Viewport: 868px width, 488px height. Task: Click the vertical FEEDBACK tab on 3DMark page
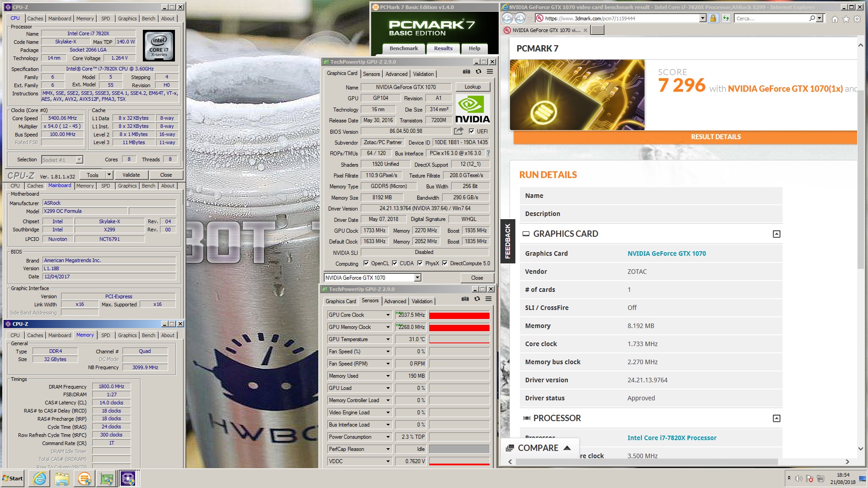tap(507, 241)
